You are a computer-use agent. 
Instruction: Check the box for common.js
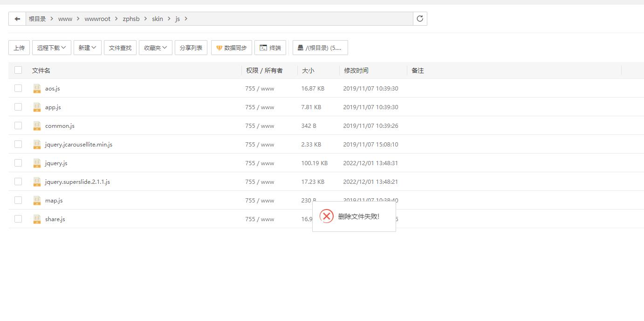coord(18,126)
